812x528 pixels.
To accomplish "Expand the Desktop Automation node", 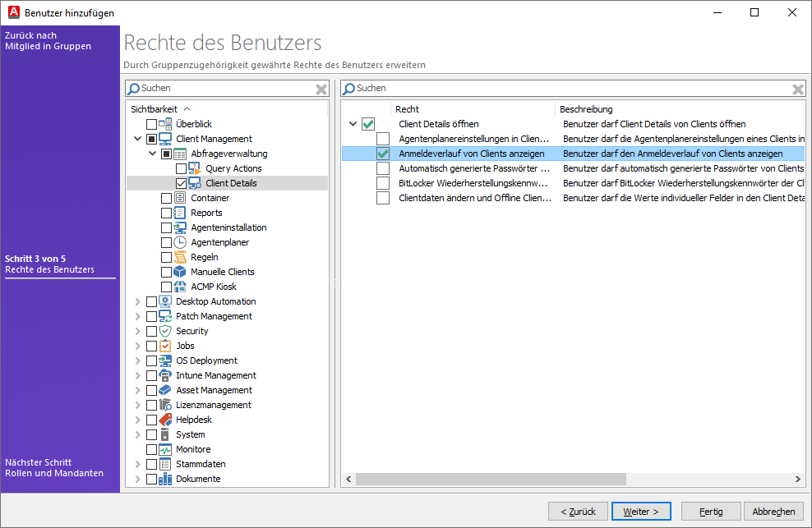I will pos(138,301).
